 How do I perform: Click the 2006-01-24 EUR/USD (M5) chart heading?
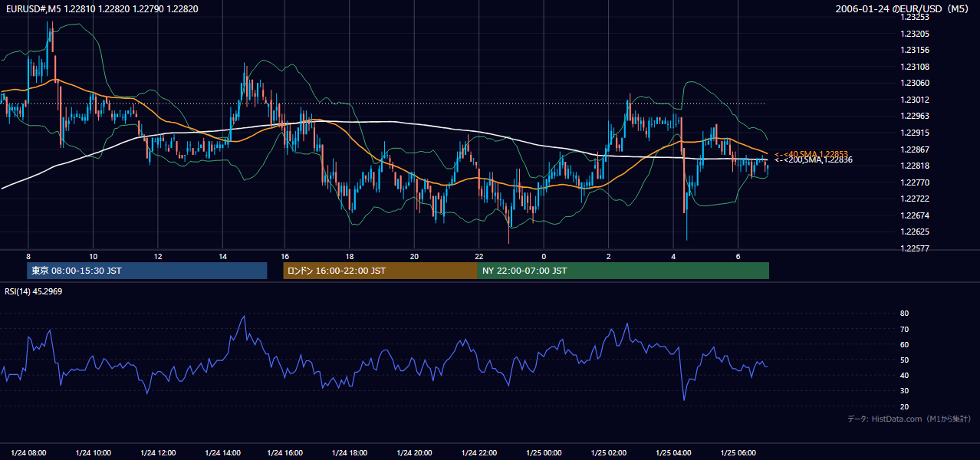coord(903,9)
